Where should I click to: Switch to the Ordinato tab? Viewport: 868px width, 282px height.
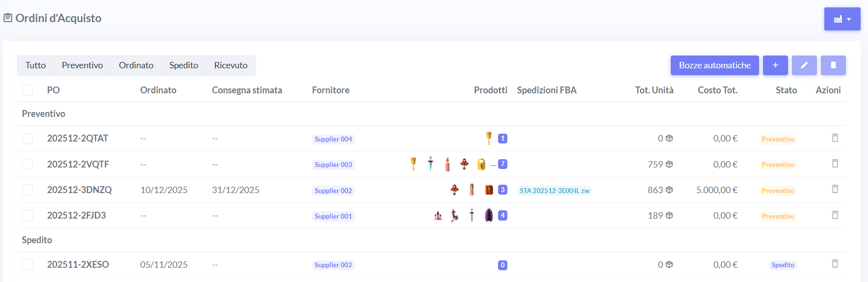pyautogui.click(x=136, y=65)
